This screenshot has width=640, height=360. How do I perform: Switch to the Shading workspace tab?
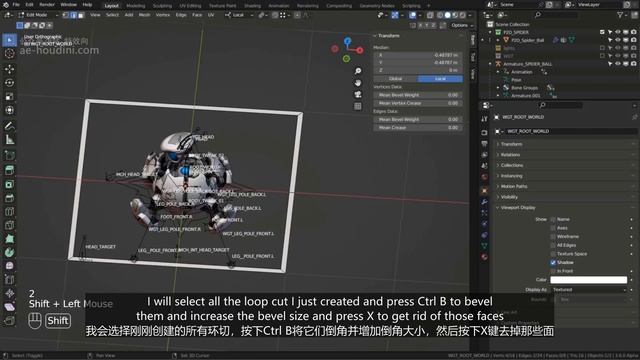[x=252, y=6]
